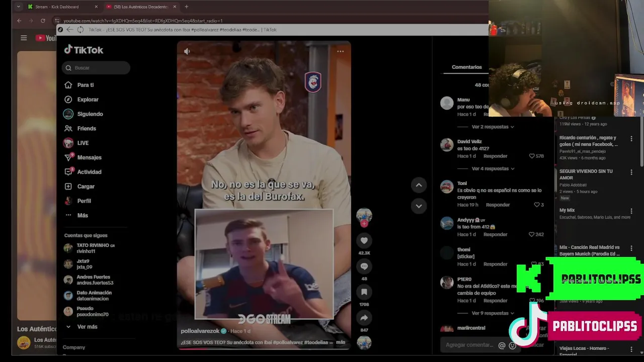Go back in the browser
Image resolution: width=644 pixels, height=362 pixels.
pyautogui.click(x=19, y=21)
